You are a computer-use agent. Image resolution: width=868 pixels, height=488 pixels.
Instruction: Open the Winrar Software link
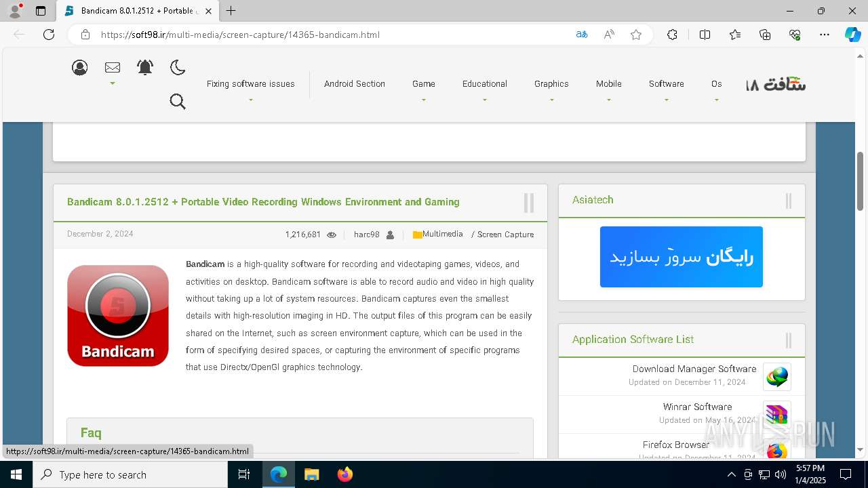click(x=698, y=407)
